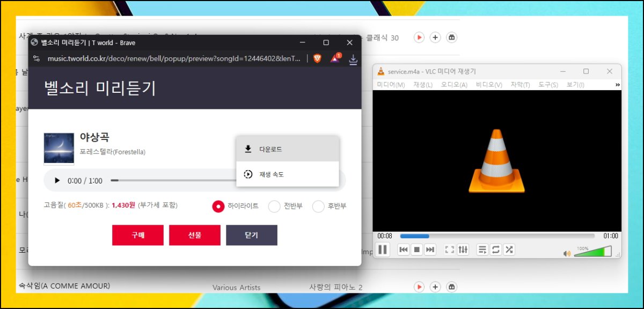644x309 pixels.
Task: Click the Brave address bar URL
Action: coord(174,58)
